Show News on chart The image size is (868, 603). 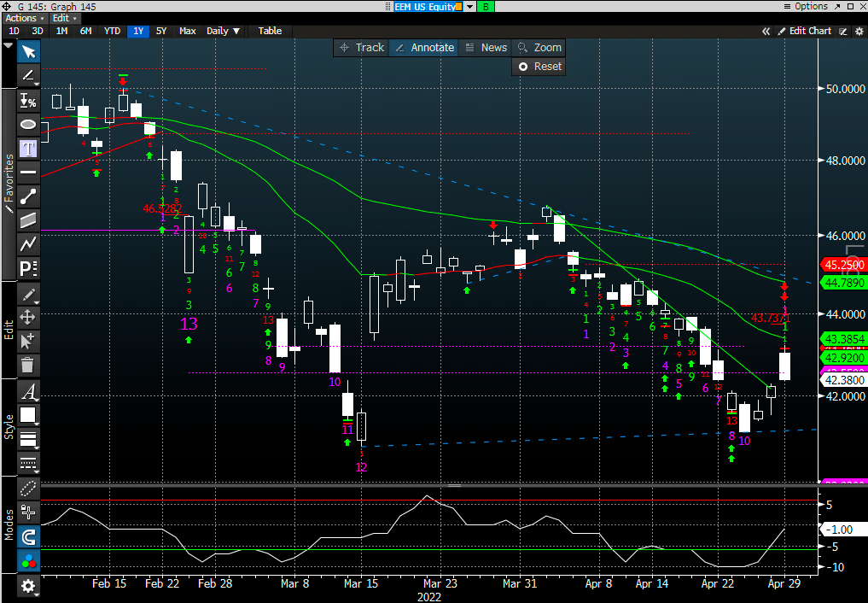(x=486, y=48)
